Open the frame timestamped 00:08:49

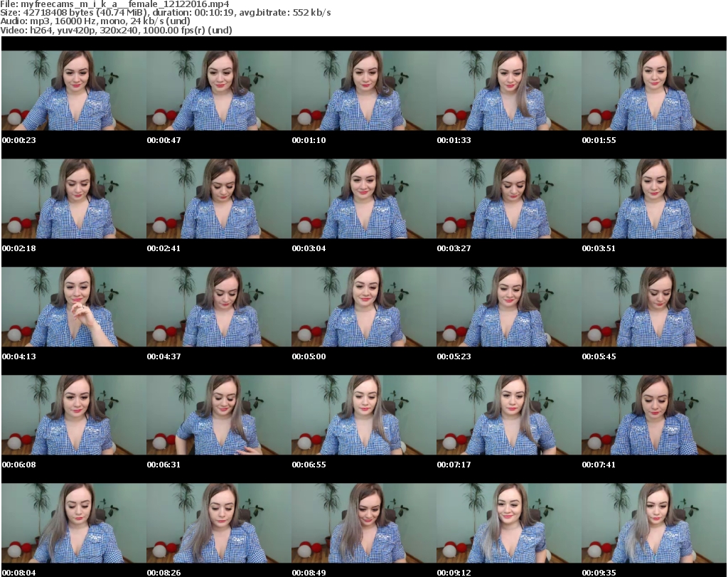[363, 523]
